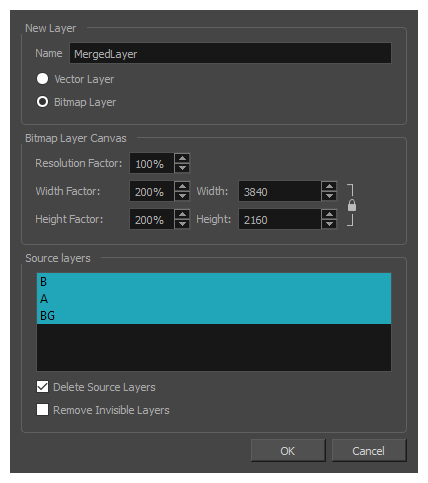Decrease Resolution Factor with down arrow
The width and height of the screenshot is (428, 483).
tap(182, 168)
